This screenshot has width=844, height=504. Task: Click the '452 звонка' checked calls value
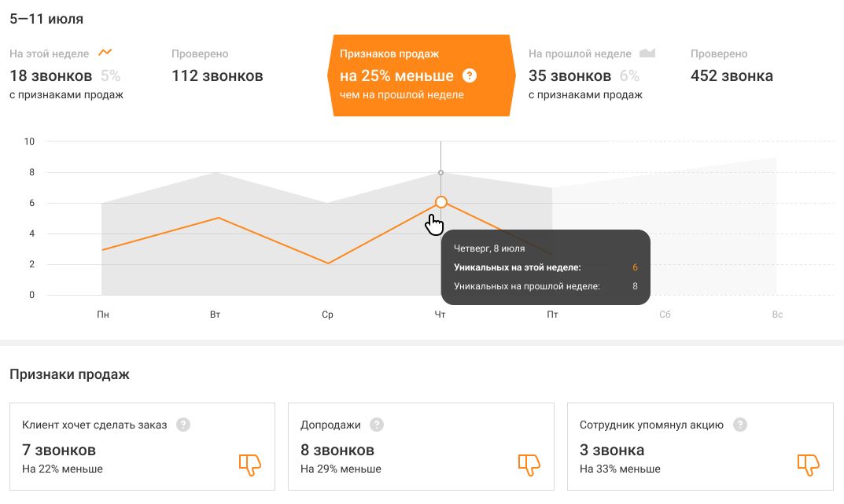click(732, 76)
